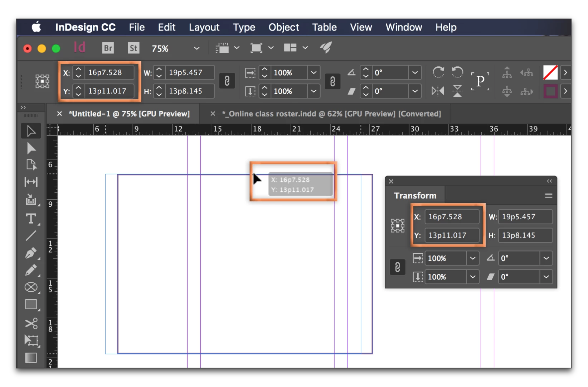Collapse the Transform panel with double arrows
Viewport: 588px width, 387px height.
[x=549, y=181]
